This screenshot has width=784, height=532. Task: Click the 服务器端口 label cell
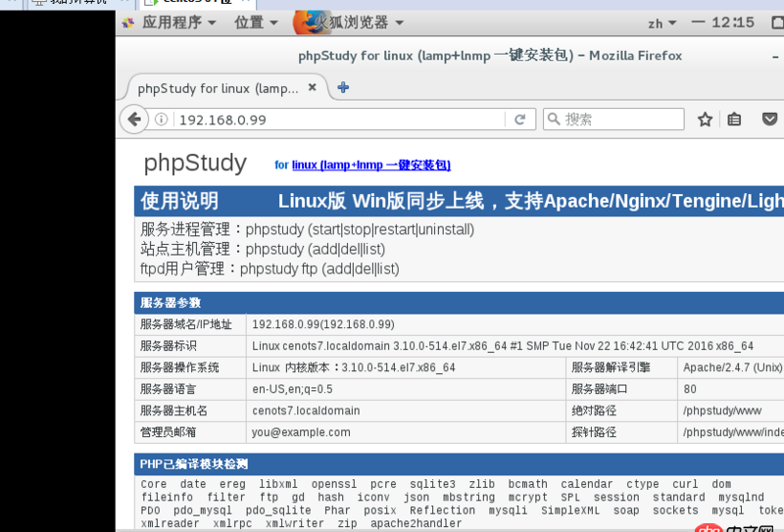621,389
